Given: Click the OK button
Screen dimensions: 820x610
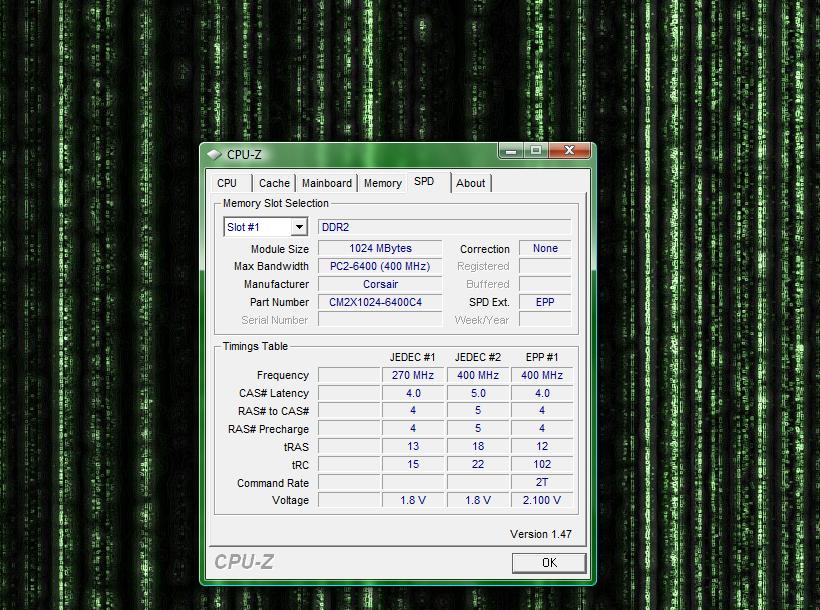Looking at the screenshot, I should coord(549,562).
